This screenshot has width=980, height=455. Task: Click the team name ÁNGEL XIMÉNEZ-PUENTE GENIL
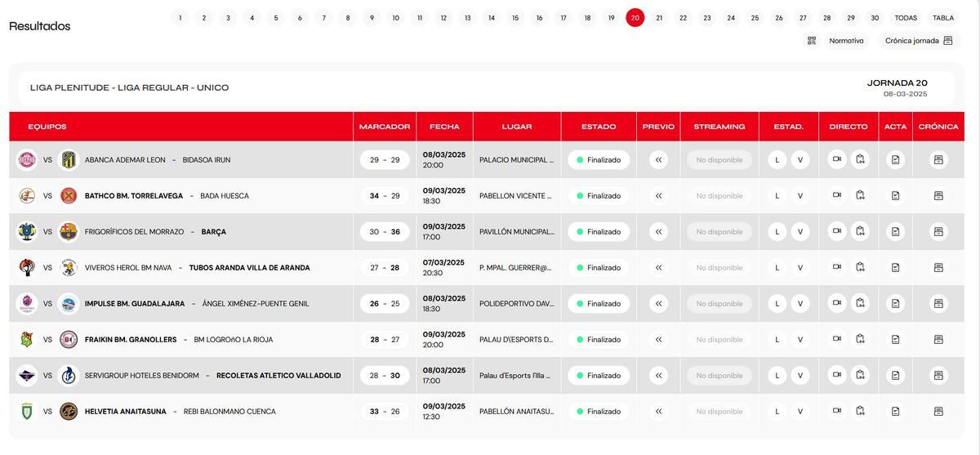256,304
